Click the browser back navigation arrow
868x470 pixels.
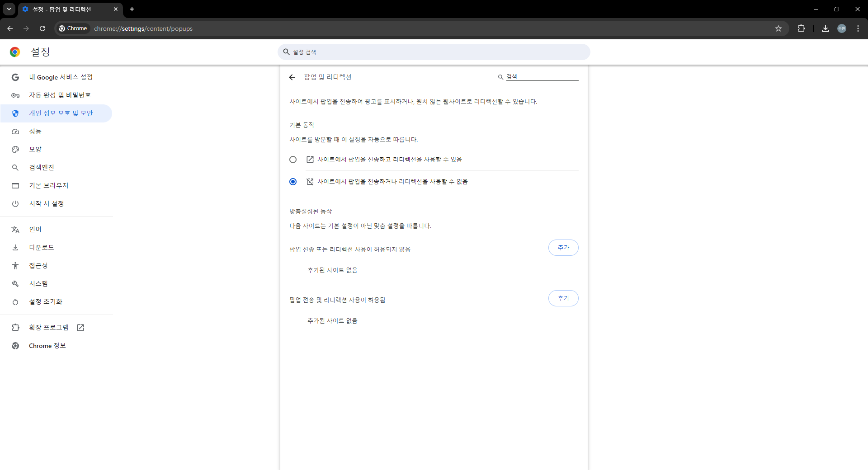[10, 28]
